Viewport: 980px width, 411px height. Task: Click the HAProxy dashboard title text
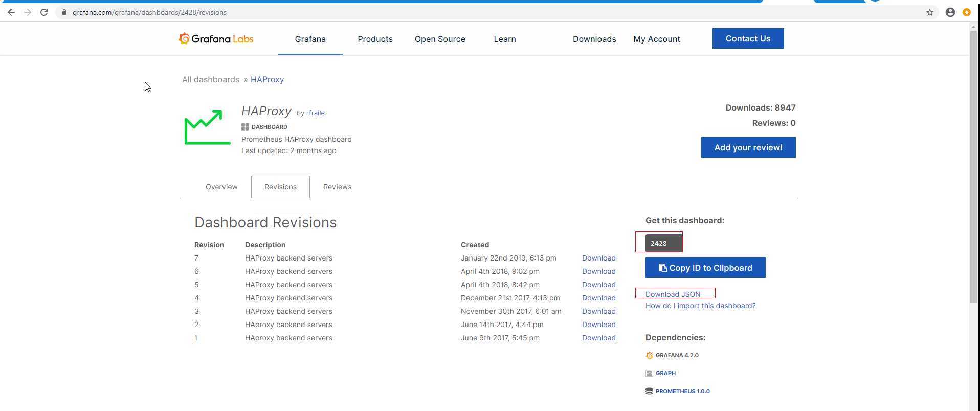pos(266,111)
